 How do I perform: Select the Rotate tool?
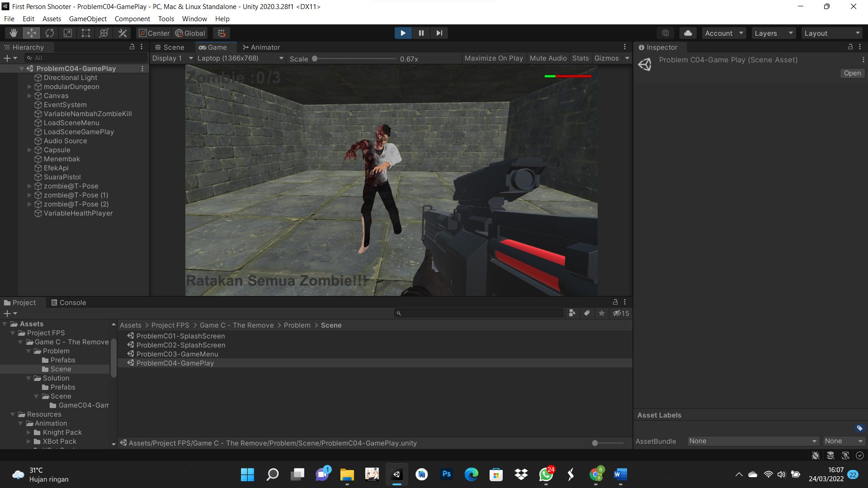tap(50, 33)
